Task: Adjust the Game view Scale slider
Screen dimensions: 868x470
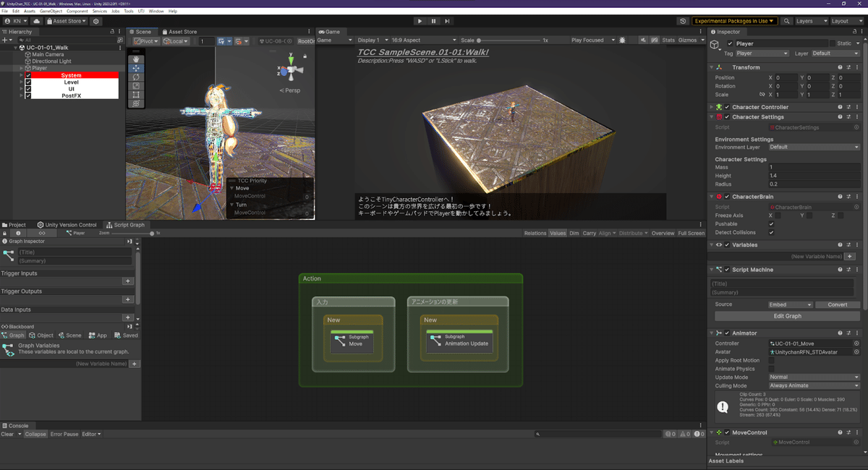Action: 508,40
